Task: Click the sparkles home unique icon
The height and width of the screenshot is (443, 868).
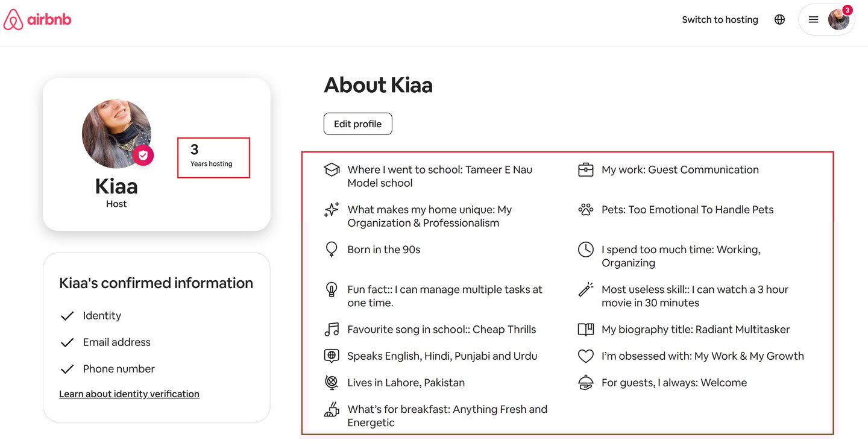Action: 332,210
